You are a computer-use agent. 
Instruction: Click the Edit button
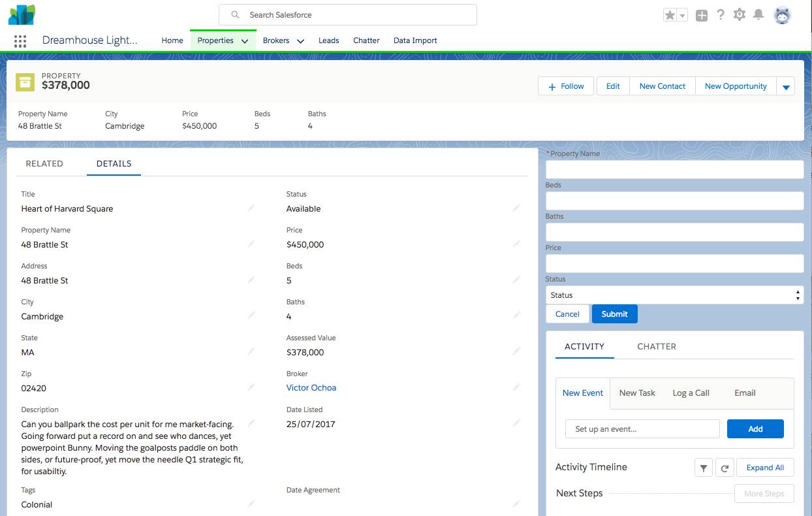[613, 86]
